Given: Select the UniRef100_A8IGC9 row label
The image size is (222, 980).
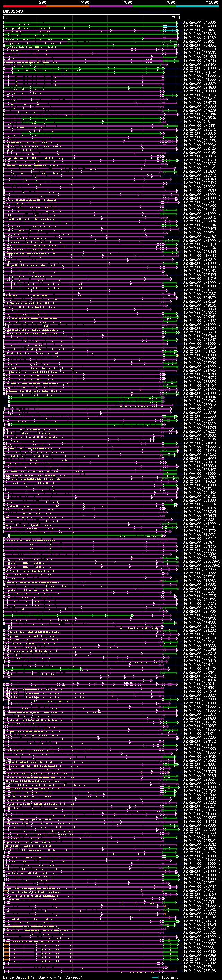Looking at the screenshot, I should point(199,160).
